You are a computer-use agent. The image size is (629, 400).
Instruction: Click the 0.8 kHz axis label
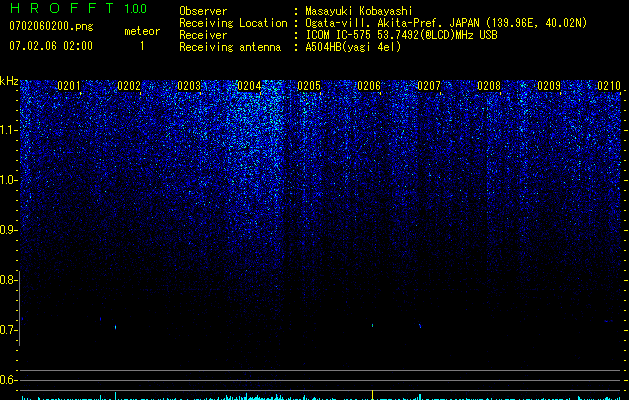pyautogui.click(x=8, y=280)
